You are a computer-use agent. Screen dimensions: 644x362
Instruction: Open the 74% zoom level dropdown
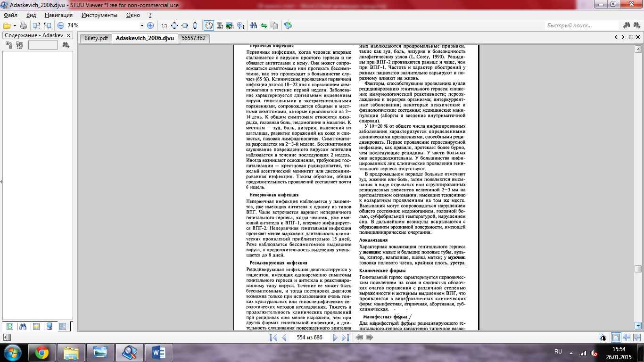(x=142, y=25)
